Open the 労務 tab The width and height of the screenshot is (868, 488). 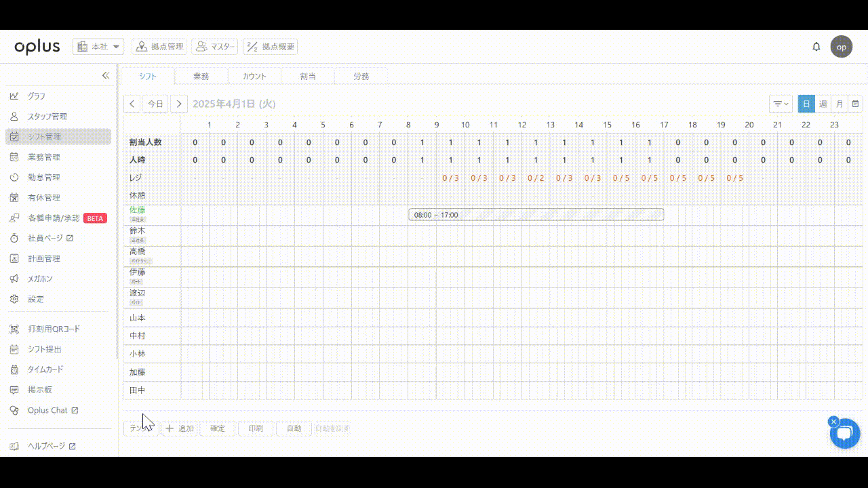[x=361, y=77]
